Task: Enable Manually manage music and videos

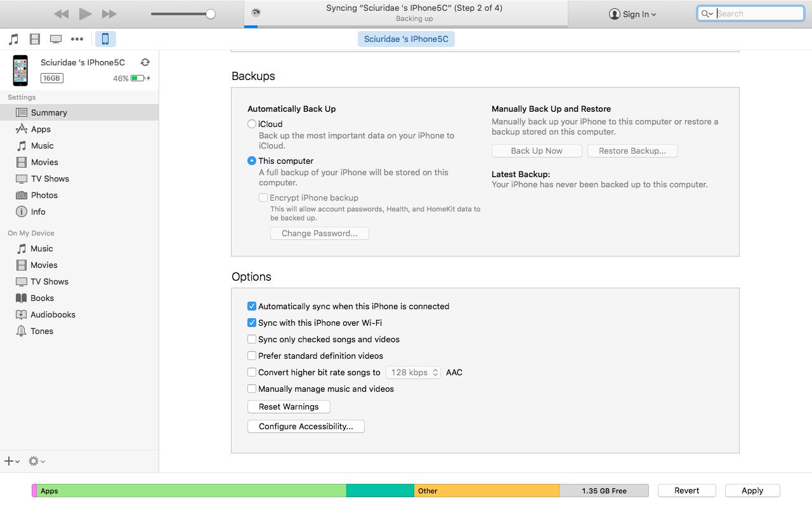Action: coord(252,389)
